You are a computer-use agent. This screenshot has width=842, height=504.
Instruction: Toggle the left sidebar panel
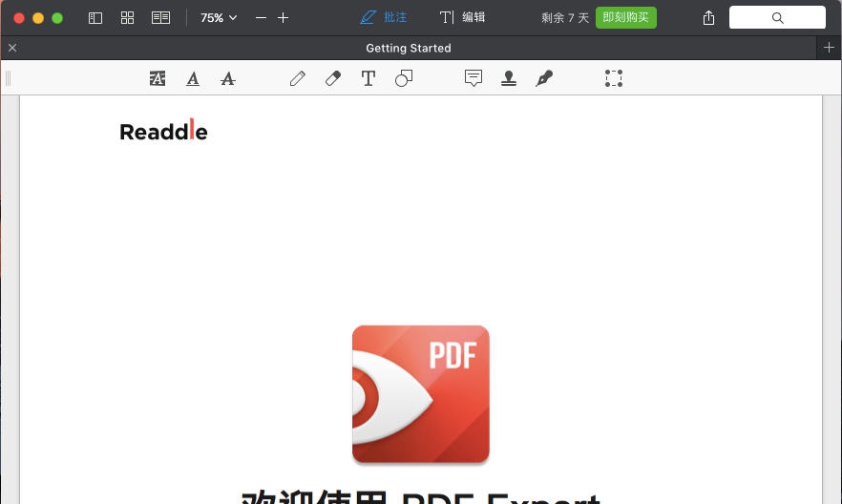(x=95, y=18)
